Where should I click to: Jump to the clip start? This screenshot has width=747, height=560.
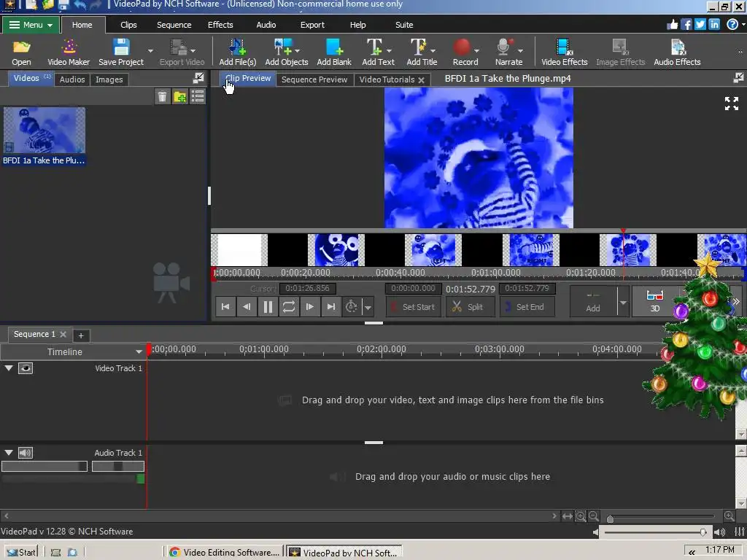point(225,307)
